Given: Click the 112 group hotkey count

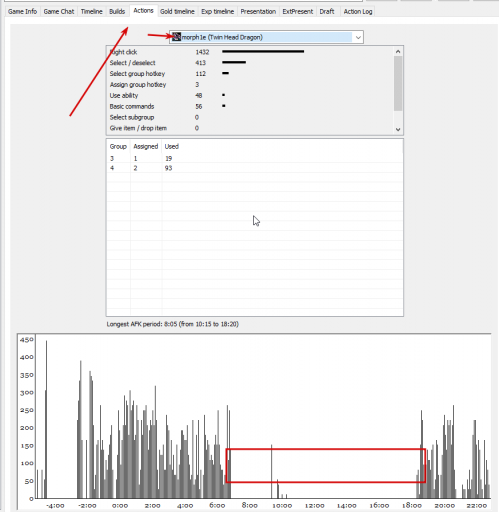Looking at the screenshot, I should tap(200, 74).
